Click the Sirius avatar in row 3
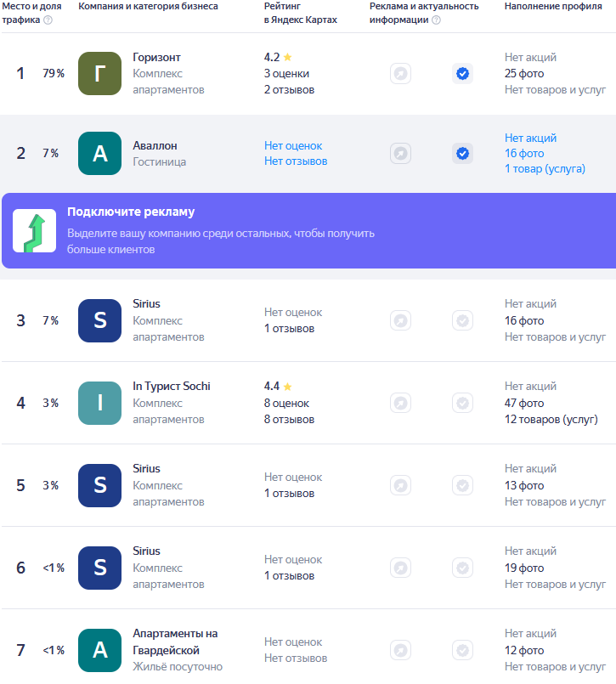 click(100, 320)
